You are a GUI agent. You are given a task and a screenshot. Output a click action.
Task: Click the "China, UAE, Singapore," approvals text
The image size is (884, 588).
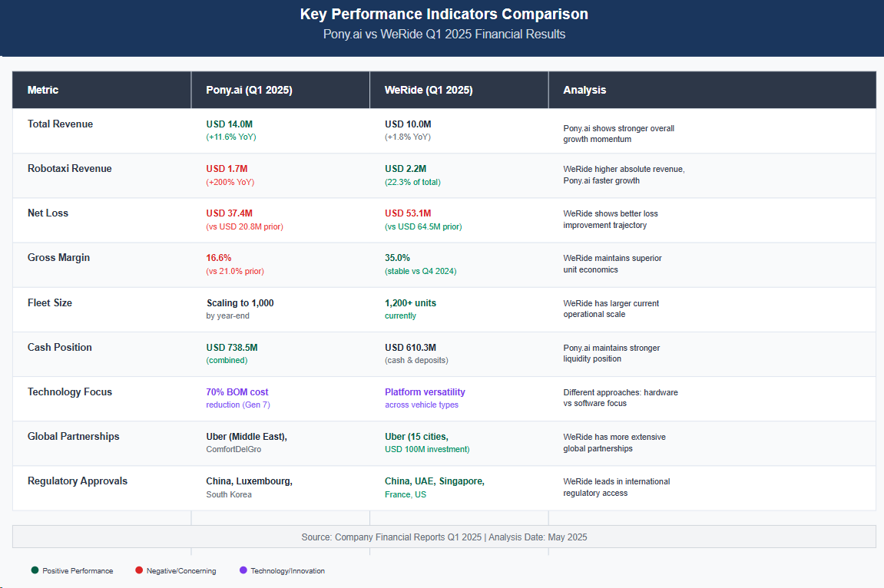(x=435, y=481)
